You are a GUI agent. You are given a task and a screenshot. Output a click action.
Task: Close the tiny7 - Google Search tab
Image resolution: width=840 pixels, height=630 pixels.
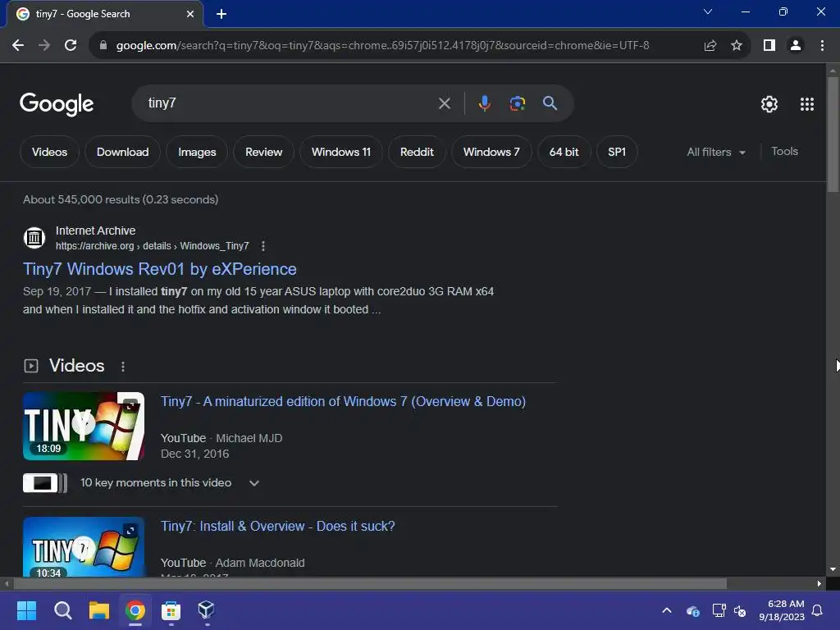tap(190, 14)
